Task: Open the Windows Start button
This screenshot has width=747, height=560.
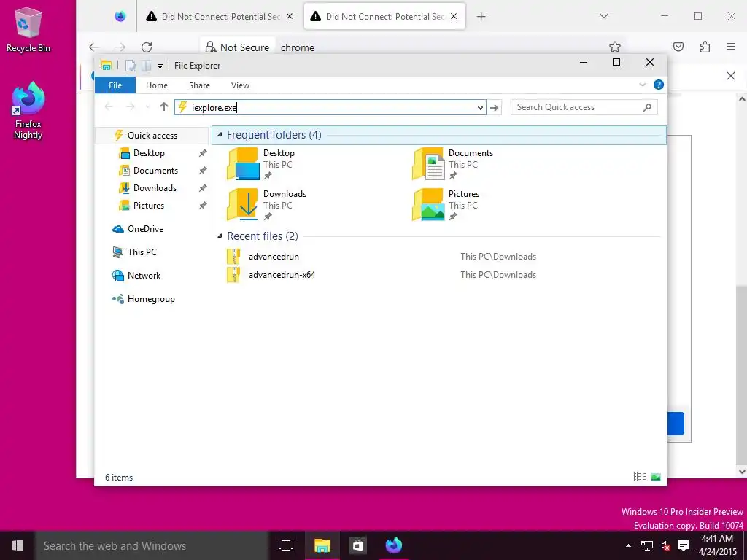Action: tap(18, 545)
